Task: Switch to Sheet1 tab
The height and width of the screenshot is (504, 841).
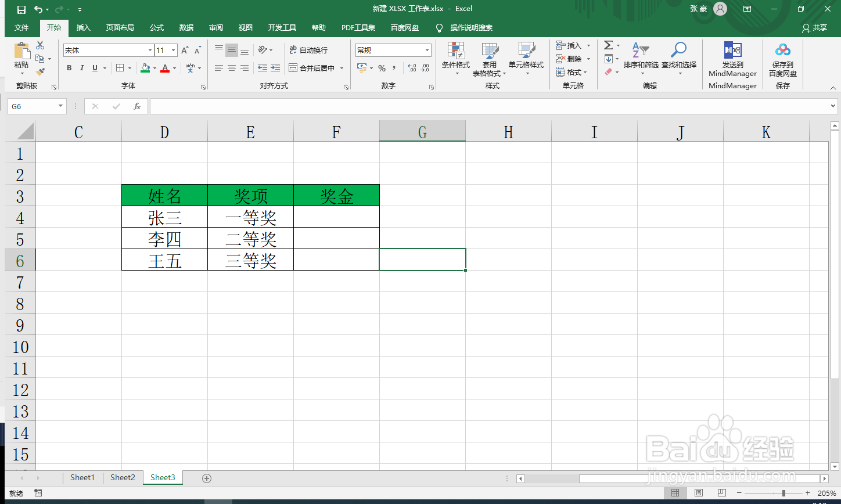Action: (x=82, y=478)
